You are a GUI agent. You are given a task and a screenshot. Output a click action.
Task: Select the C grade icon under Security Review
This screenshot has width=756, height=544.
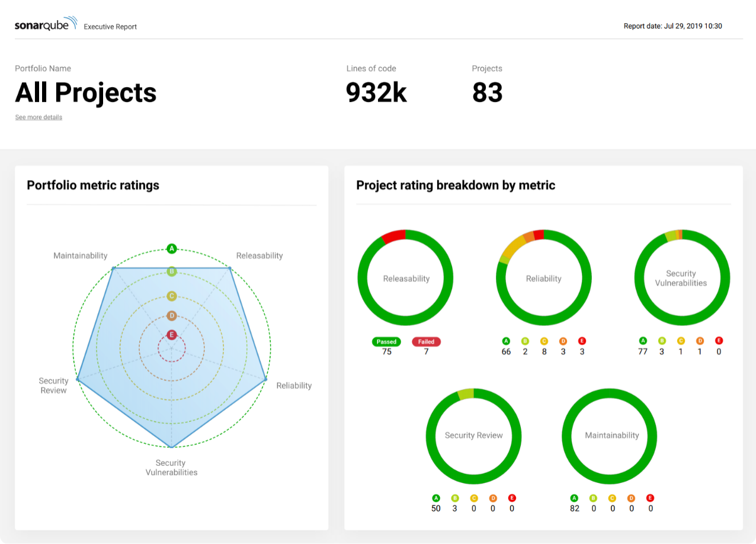coord(473,498)
